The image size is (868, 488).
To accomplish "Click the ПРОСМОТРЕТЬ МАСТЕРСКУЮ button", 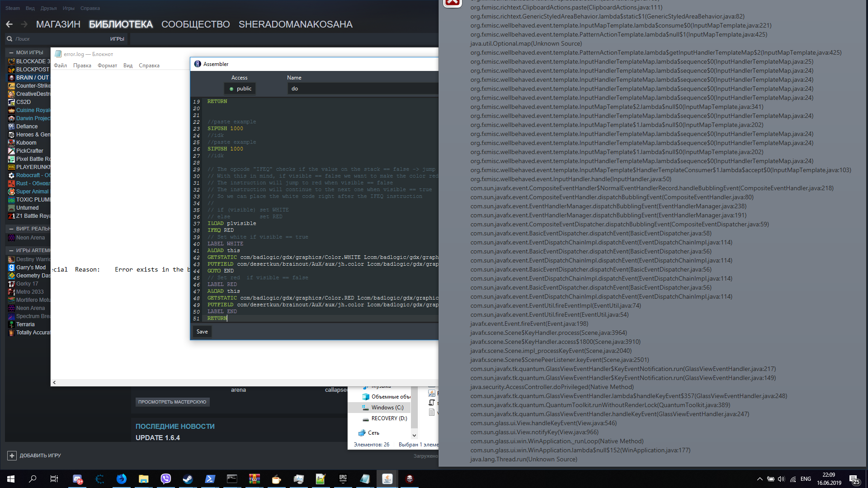I will 172,401.
